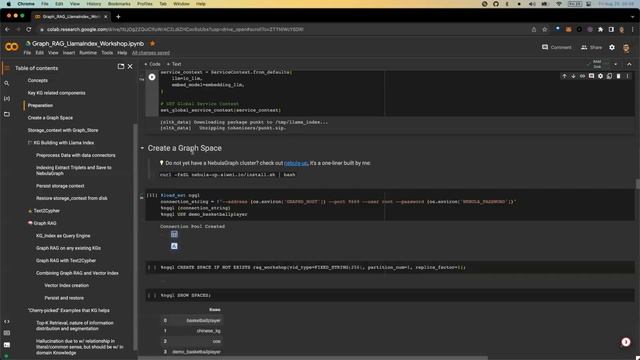This screenshot has height=360, width=640.
Task: Add a new section in Table of contents
Action: 121,66
